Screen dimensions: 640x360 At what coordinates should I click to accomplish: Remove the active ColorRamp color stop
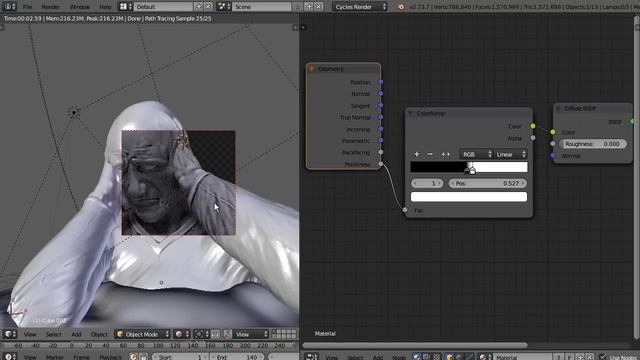click(x=430, y=154)
